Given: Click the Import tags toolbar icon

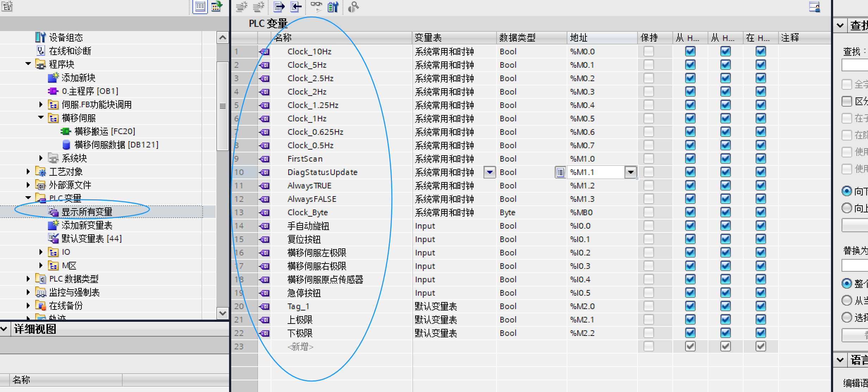Looking at the screenshot, I should click(296, 7).
